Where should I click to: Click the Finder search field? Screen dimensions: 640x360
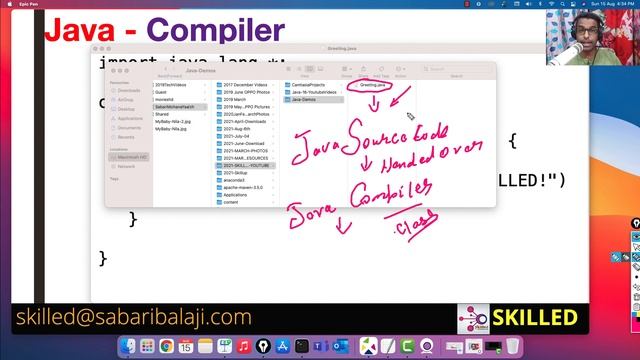(456, 69)
